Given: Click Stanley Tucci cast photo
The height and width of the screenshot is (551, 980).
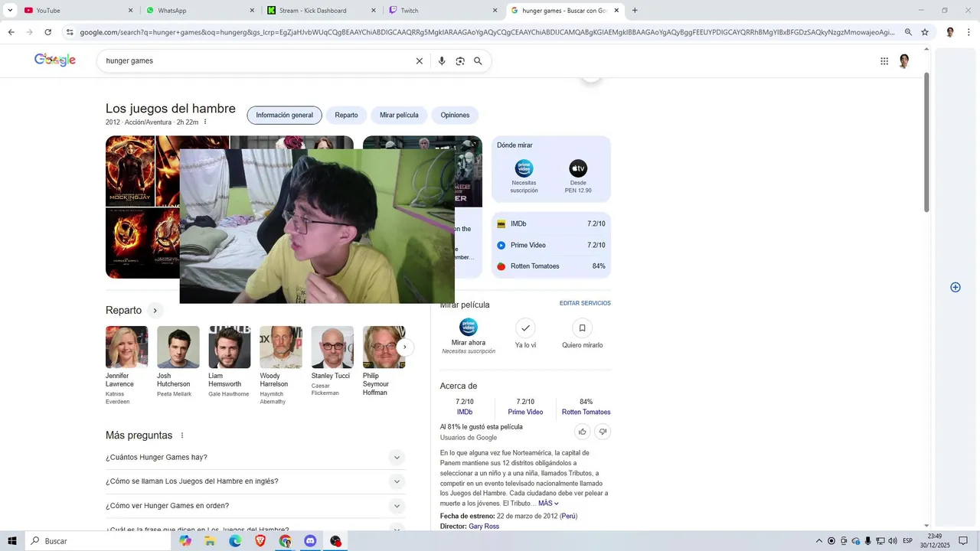Looking at the screenshot, I should point(332,347).
